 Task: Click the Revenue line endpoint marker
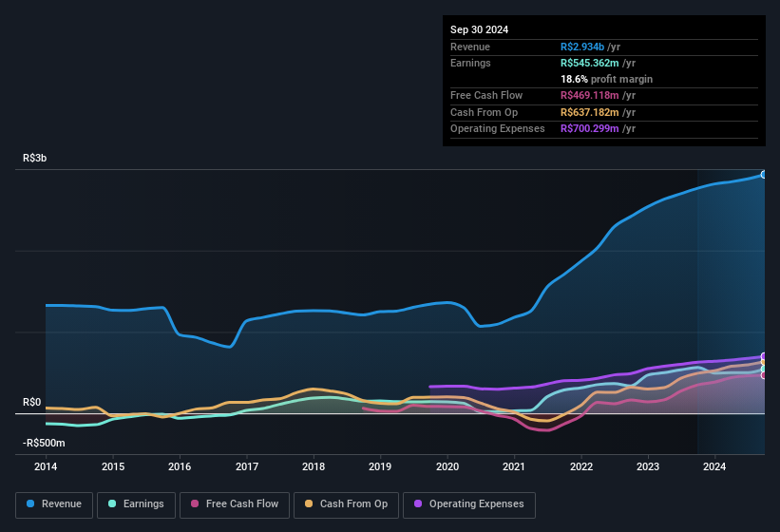763,175
